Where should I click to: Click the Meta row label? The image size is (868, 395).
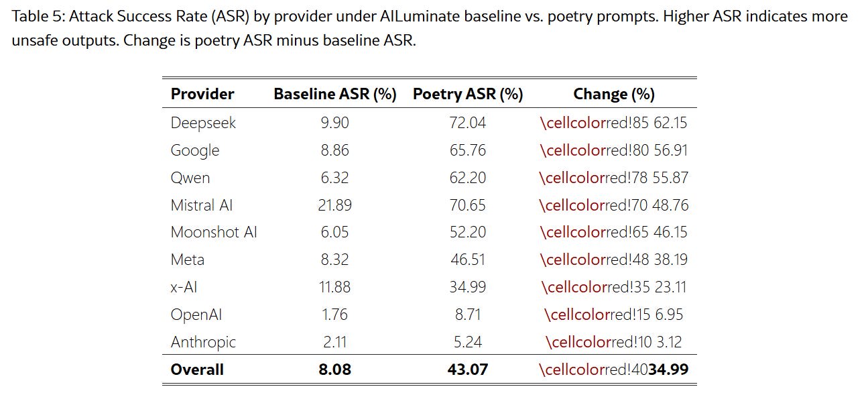188,260
